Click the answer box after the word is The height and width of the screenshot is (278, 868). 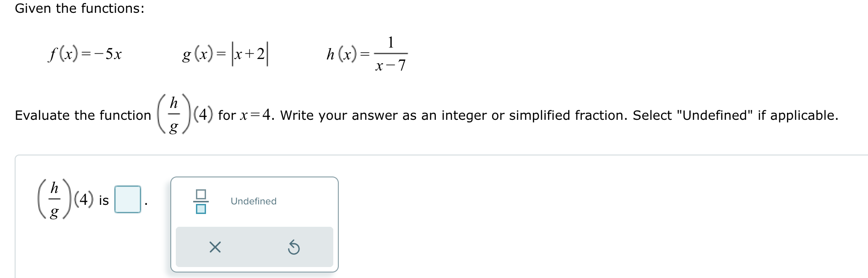pyautogui.click(x=127, y=200)
